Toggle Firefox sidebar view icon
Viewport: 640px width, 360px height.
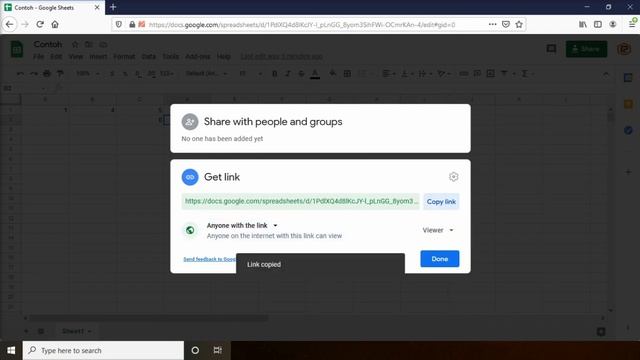coord(598,24)
